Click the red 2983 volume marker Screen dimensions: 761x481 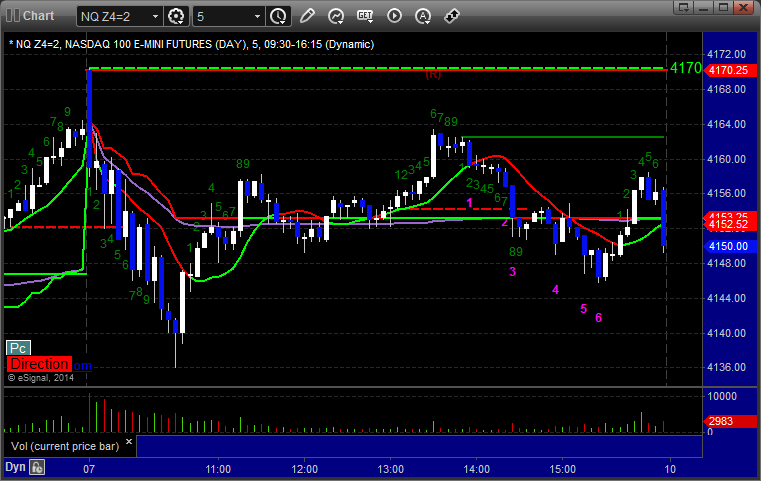729,421
